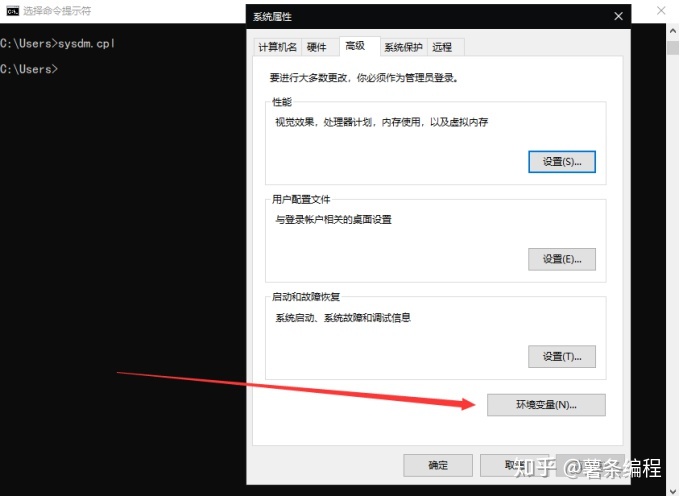Open the 系统保护 tab
Screen dimensions: 680x497
(403, 47)
